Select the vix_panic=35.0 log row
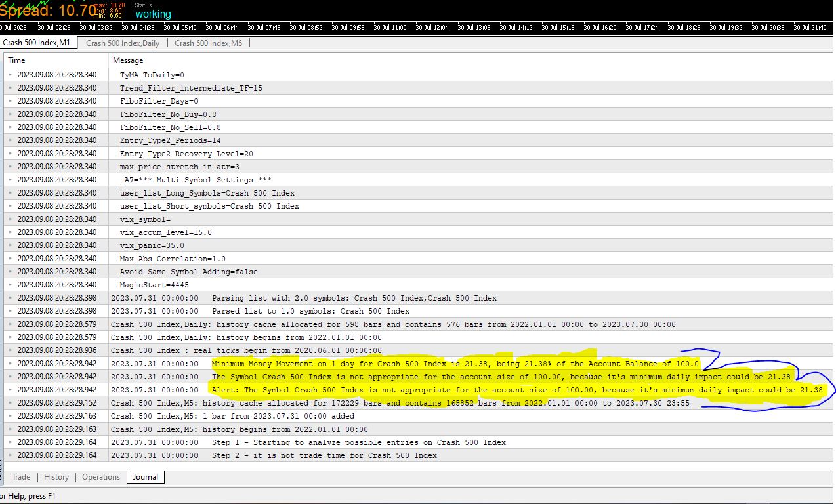 (x=419, y=245)
